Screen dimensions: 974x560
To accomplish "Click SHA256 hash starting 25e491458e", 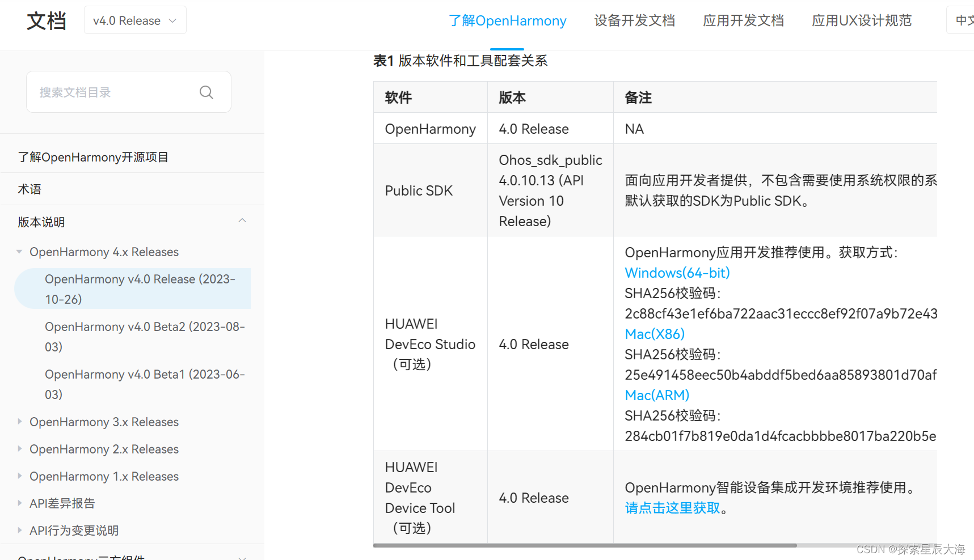I will [x=781, y=375].
